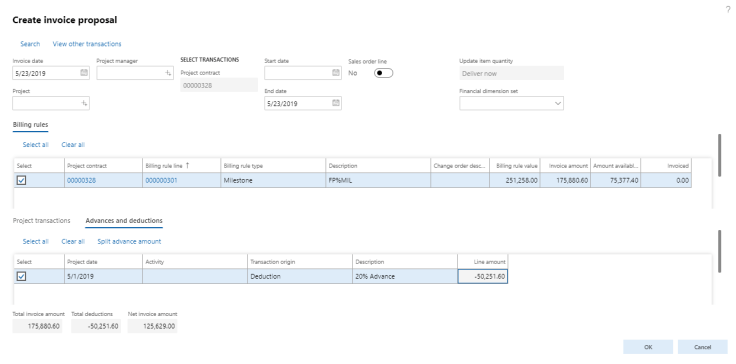Viewport: 736px width, 364px height.
Task: Click the Billing rule type column header
Action: point(273,166)
